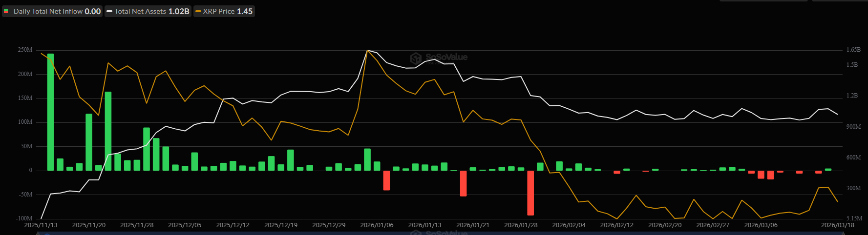
Task: Click the zoom slider strip below the chart
Action: (x=440, y=233)
